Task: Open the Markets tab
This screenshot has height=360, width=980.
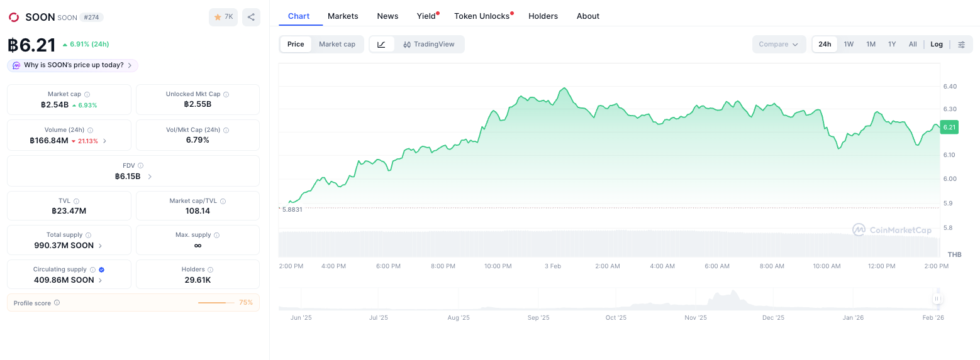Action: (343, 16)
